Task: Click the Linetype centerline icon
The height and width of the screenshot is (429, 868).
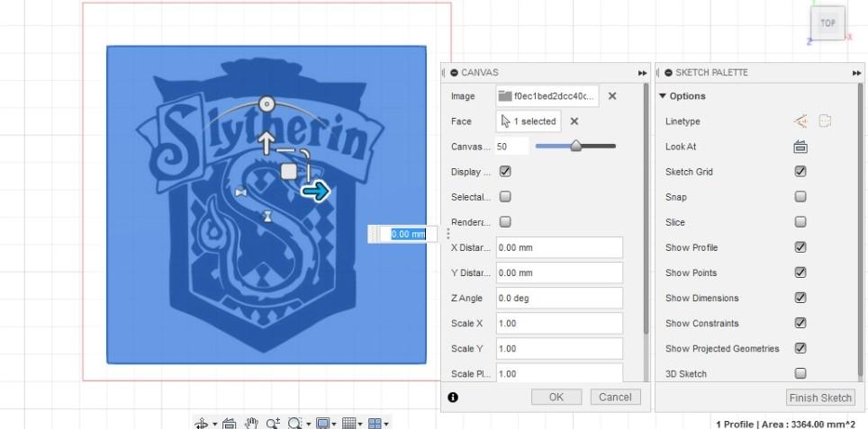Action: point(826,121)
